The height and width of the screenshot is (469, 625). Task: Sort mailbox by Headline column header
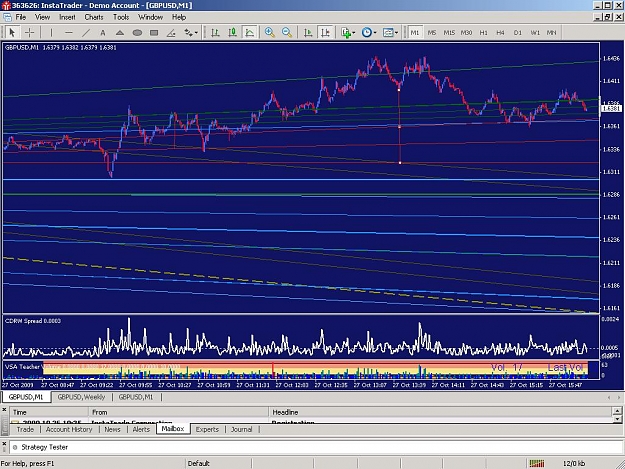(x=440, y=412)
